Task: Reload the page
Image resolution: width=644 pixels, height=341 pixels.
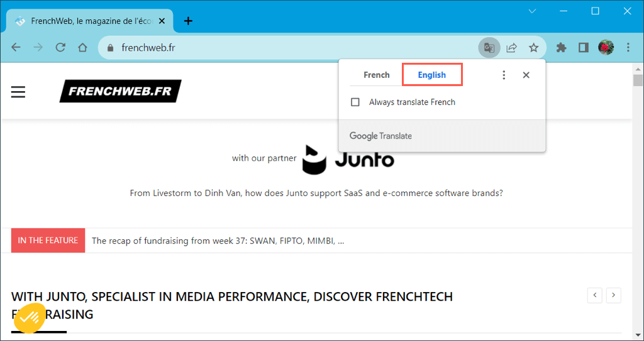Action: [x=60, y=48]
